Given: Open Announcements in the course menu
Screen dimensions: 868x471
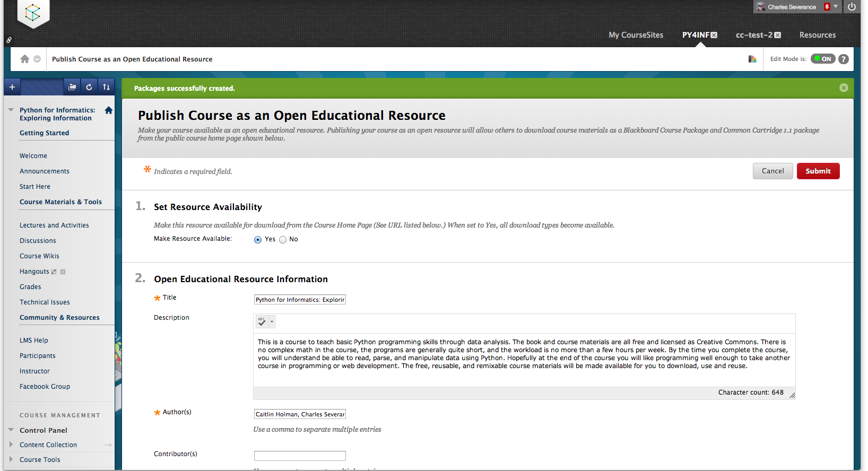Looking at the screenshot, I should point(45,171).
